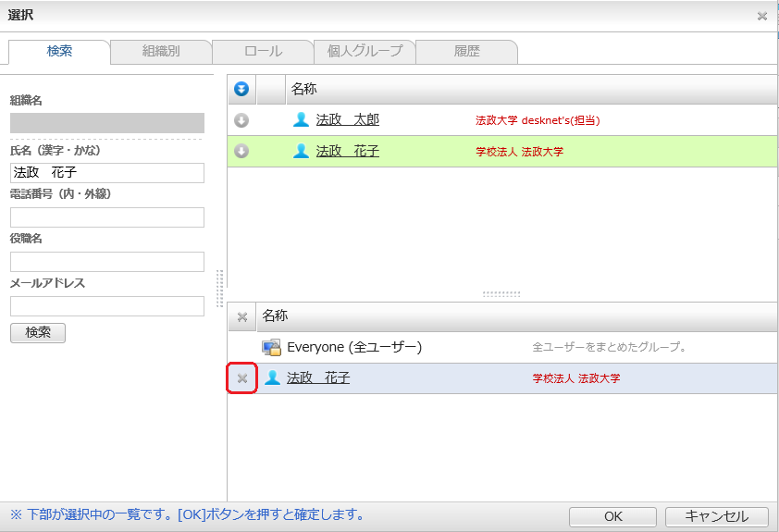779x532 pixels.
Task: Click the user icon beside 法政 太郎
Action: (x=301, y=119)
